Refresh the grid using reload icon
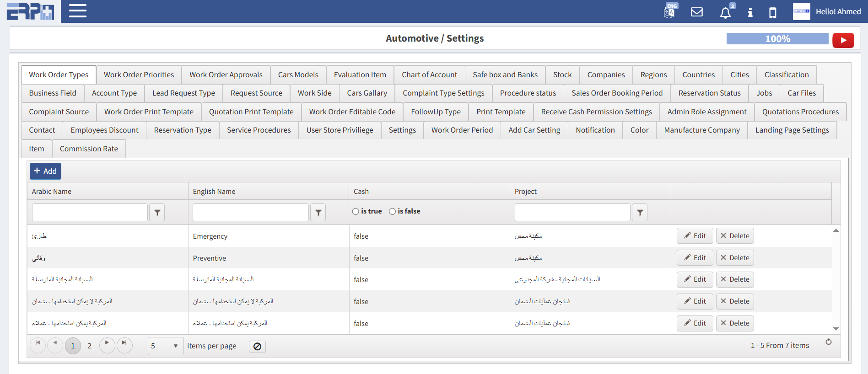 coord(828,342)
